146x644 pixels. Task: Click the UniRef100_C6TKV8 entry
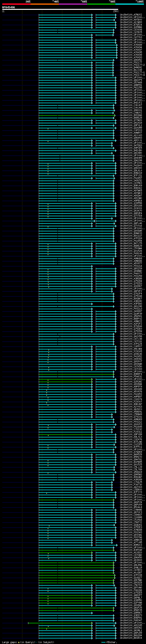tap(131, 30)
